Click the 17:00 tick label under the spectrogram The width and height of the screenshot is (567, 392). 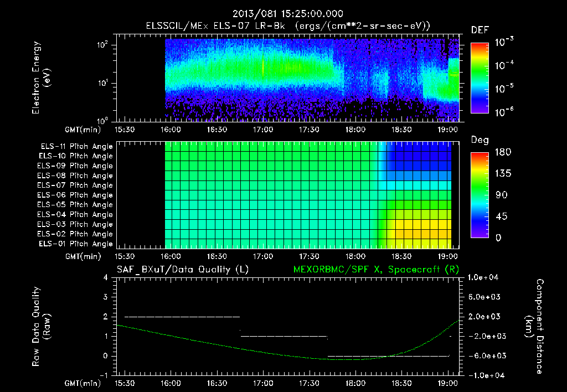click(x=263, y=130)
